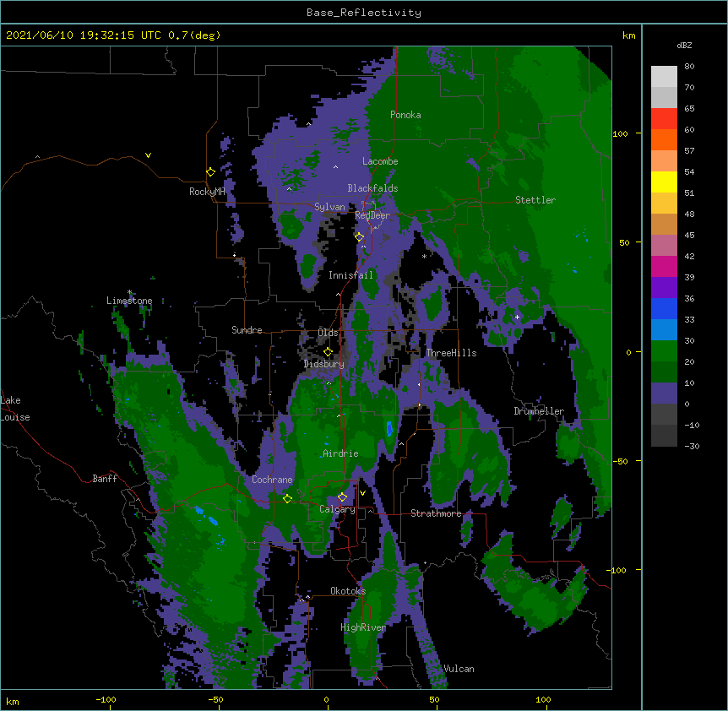Click the RedDeer city label
Screen dimensions: 728x711
[372, 215]
